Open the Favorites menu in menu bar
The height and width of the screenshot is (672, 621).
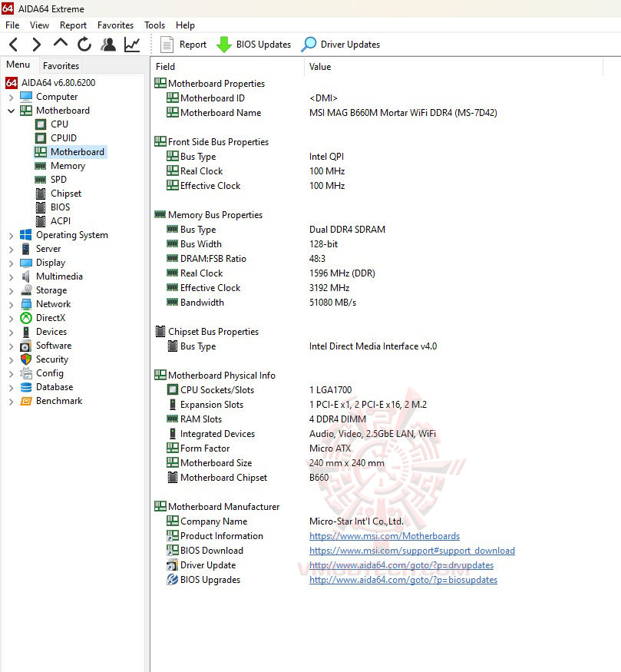click(x=115, y=25)
